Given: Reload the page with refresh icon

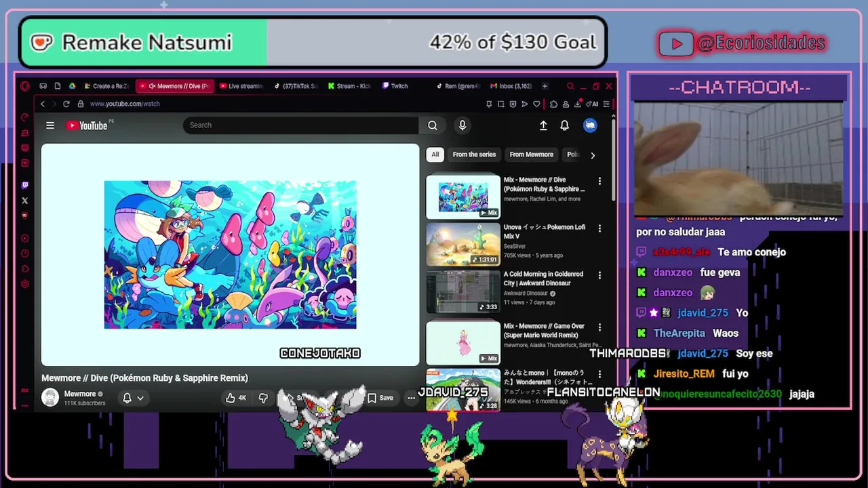Looking at the screenshot, I should click(x=66, y=104).
